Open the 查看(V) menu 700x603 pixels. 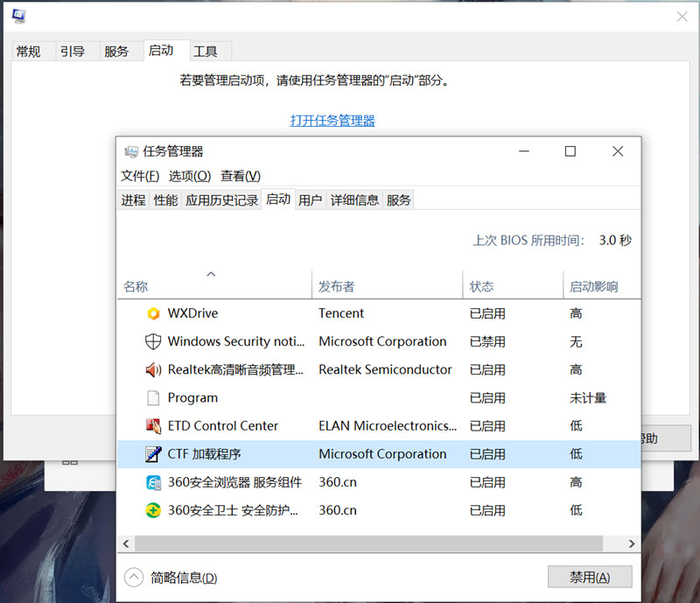pyautogui.click(x=241, y=174)
